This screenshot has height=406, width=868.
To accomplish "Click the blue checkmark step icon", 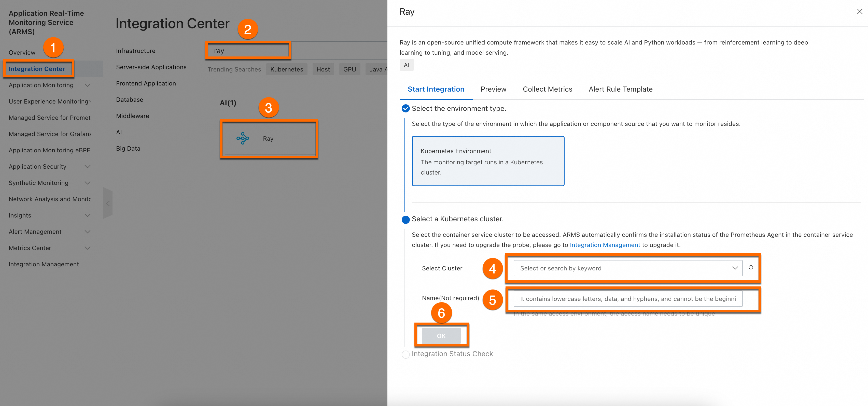I will [x=405, y=108].
